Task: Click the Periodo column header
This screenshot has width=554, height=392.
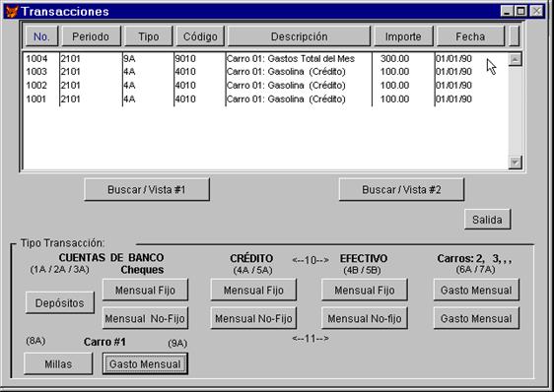Action: click(x=91, y=36)
